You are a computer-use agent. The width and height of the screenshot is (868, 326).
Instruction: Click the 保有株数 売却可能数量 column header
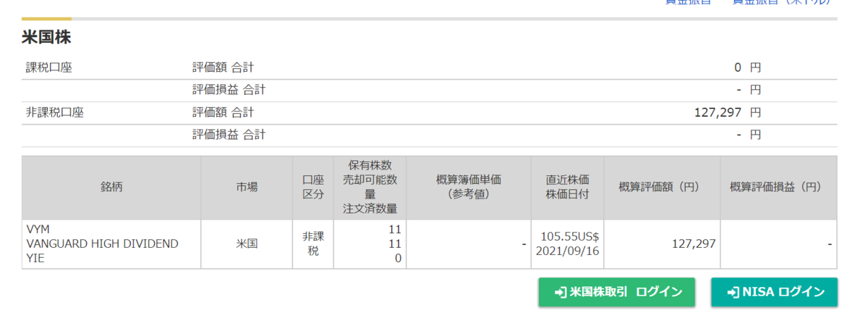(x=370, y=188)
